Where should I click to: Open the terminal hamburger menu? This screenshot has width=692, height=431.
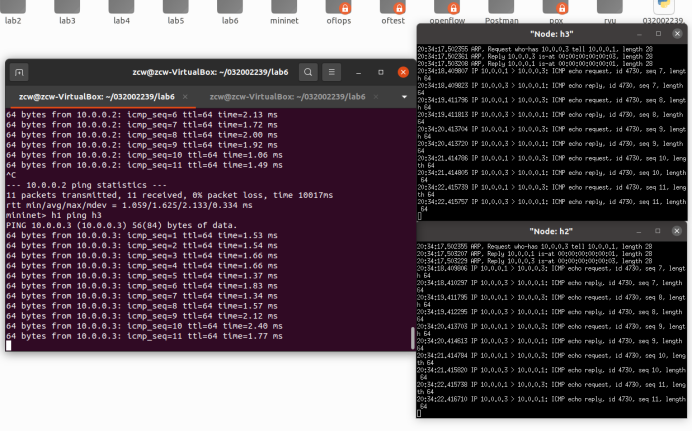(331, 72)
